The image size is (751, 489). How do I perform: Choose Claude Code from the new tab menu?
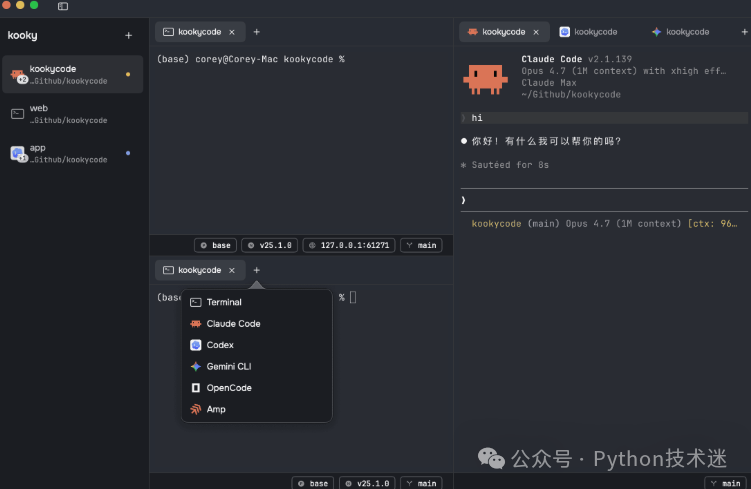257,324
